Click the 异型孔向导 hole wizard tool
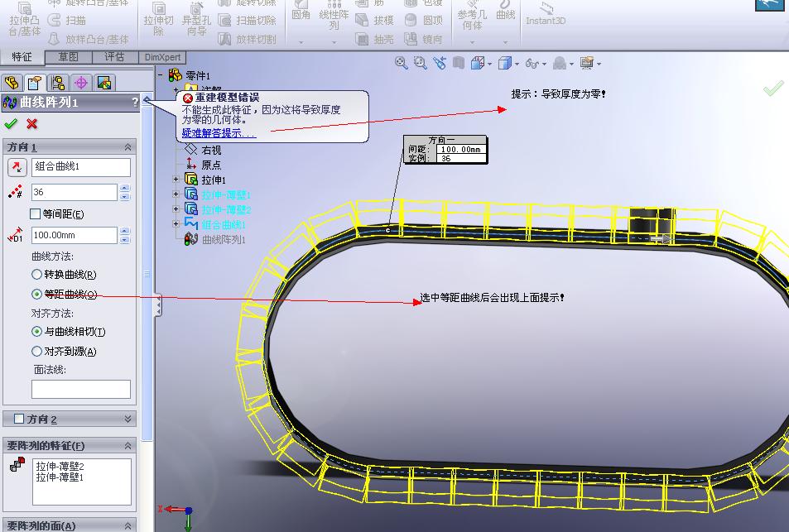 (196, 20)
